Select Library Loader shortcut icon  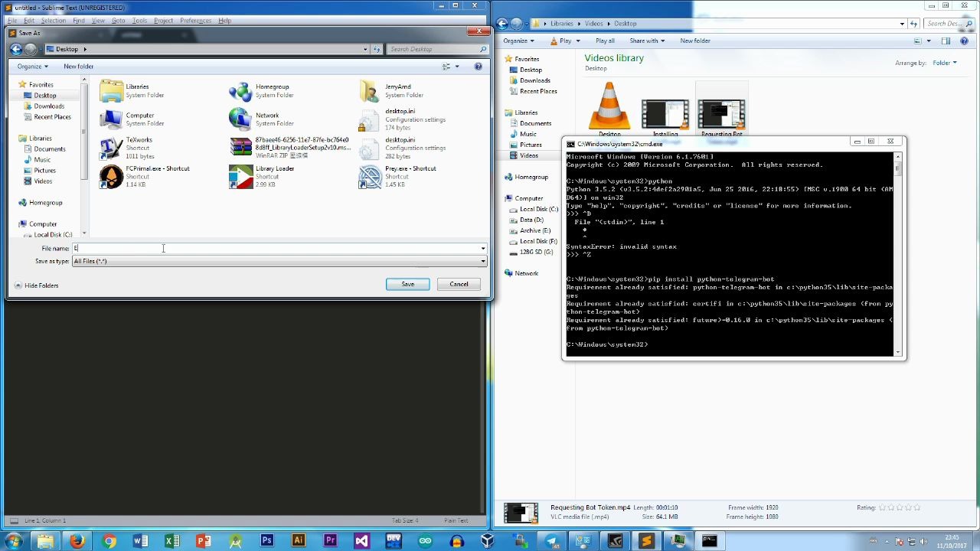pyautogui.click(x=240, y=177)
